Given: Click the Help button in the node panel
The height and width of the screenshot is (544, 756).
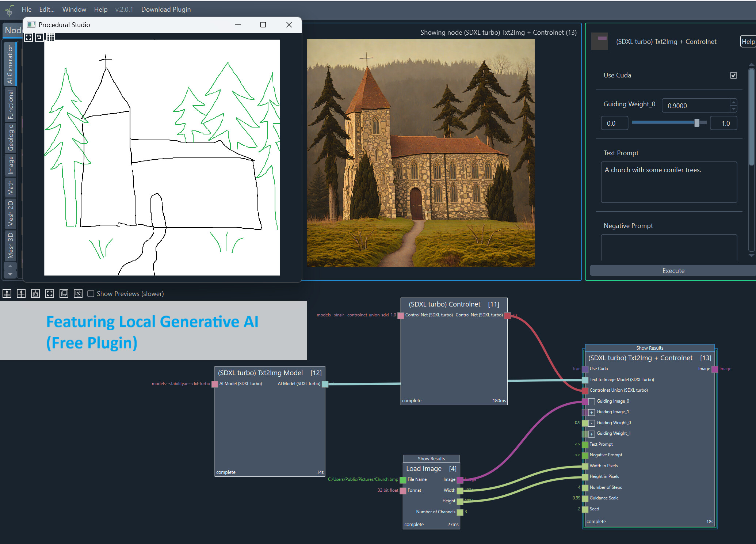Looking at the screenshot, I should (748, 41).
